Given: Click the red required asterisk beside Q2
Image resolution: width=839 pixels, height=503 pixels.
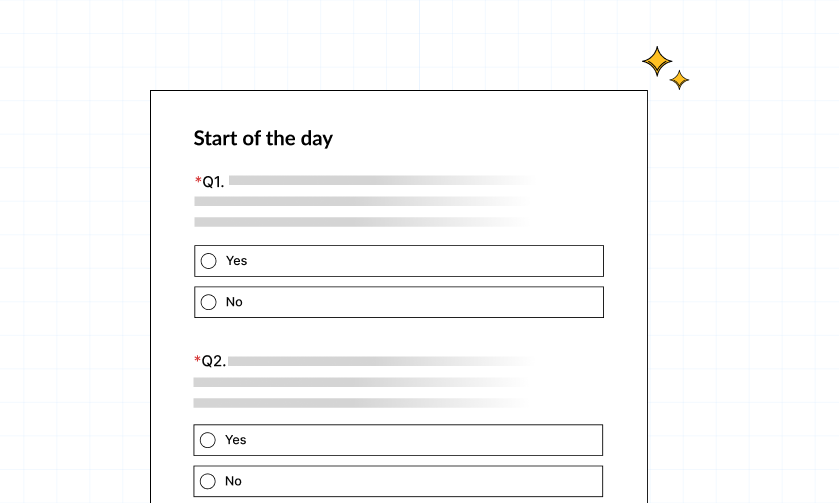Looking at the screenshot, I should (x=197, y=360).
